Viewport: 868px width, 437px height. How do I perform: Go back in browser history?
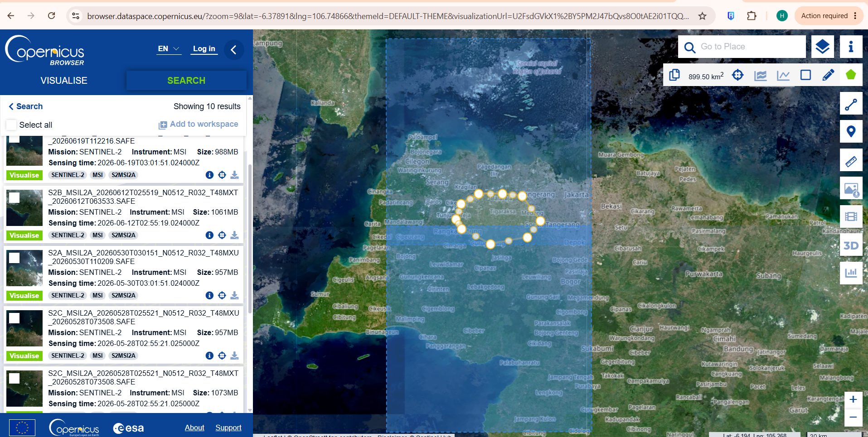(x=11, y=16)
